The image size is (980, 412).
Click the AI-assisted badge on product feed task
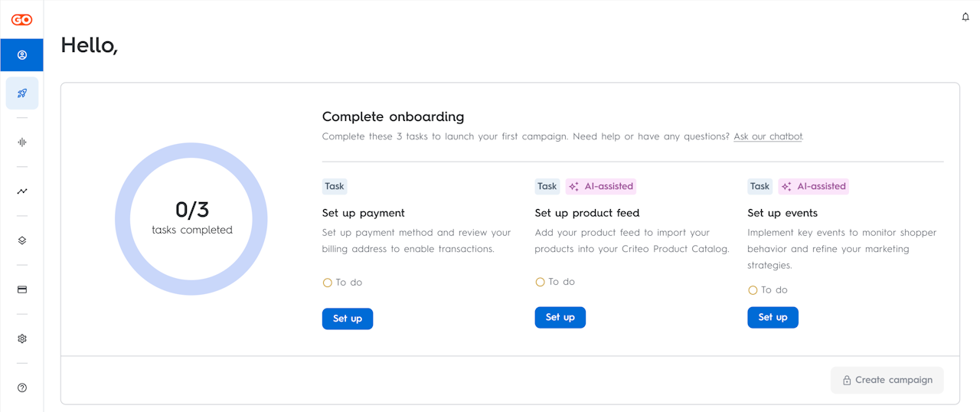(x=601, y=186)
